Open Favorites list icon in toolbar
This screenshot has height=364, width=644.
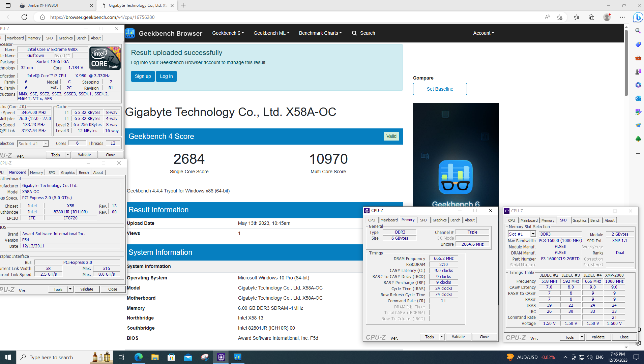[577, 17]
